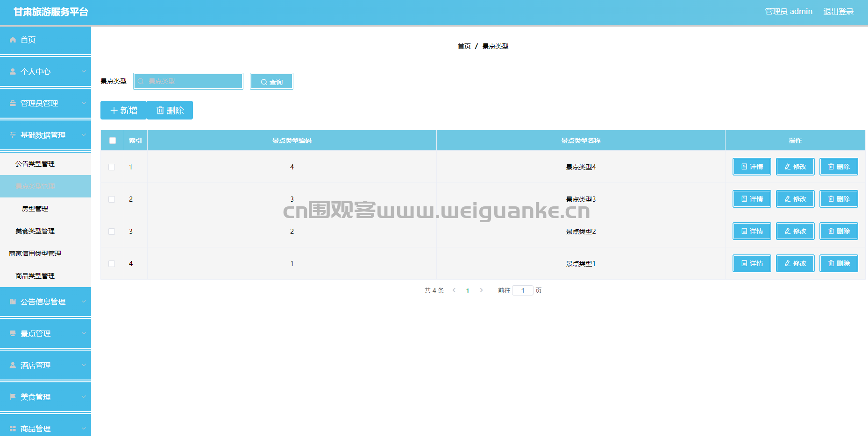Click the briefcase icon next to 管理员管理
Screen dimensions: 868x436
click(13, 103)
